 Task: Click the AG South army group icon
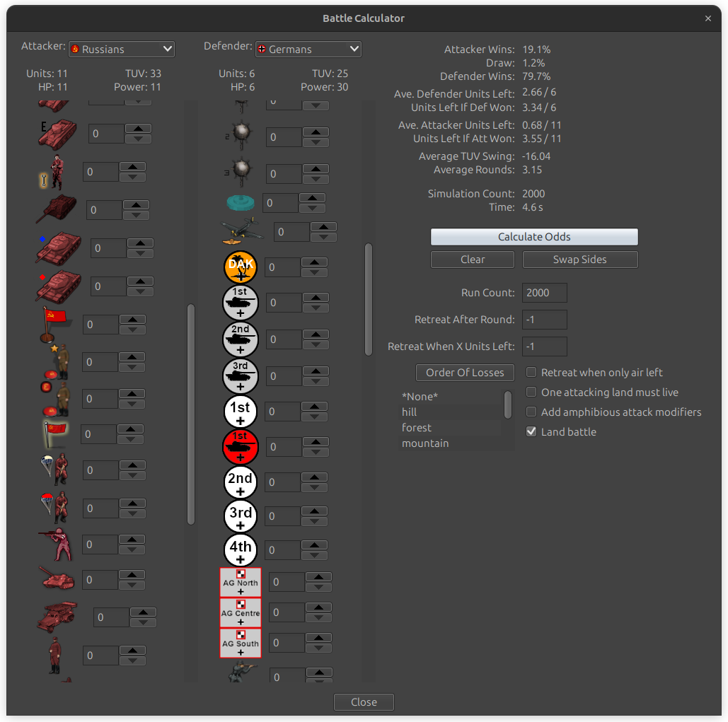(x=241, y=642)
